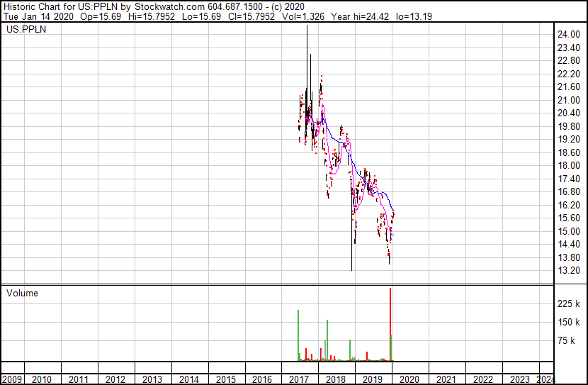
Task: Click the 2019 year label
Action: 373,379
